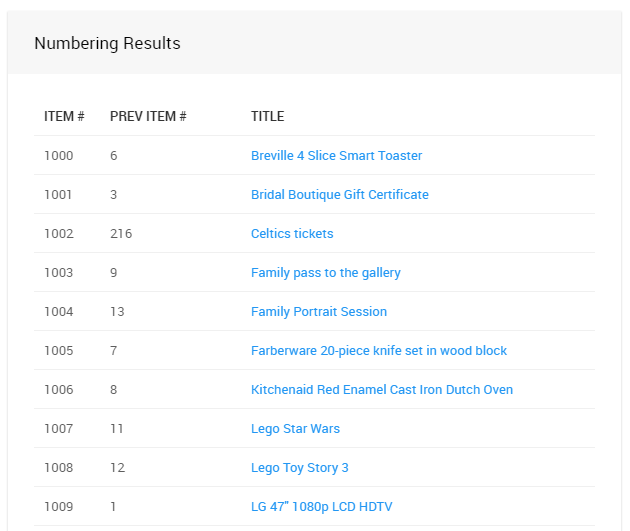Select the Family Portrait Session link
This screenshot has width=630, height=531.
coord(318,312)
